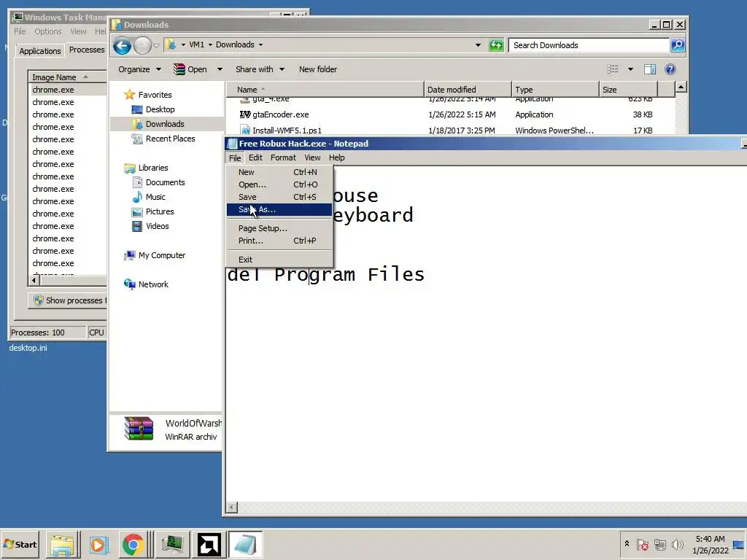747x560 pixels.
Task: Click the Network icon in sidebar
Action: (x=130, y=284)
